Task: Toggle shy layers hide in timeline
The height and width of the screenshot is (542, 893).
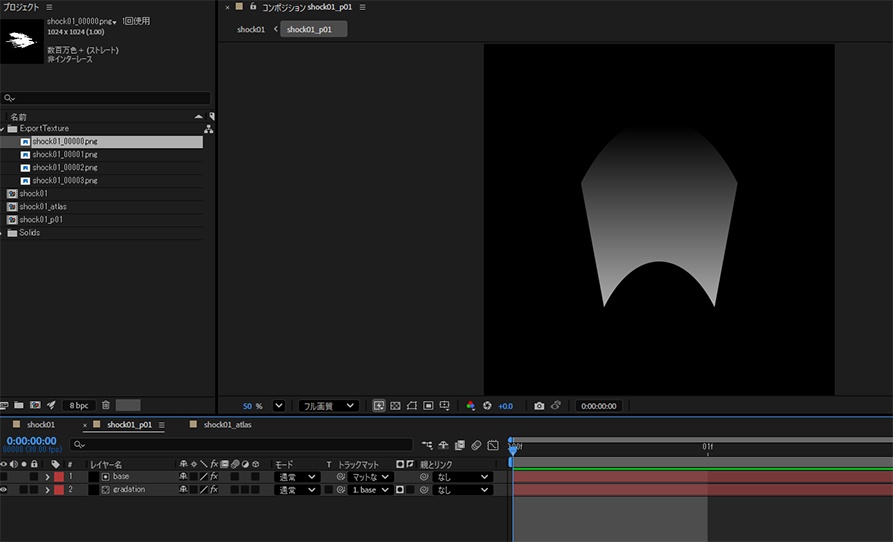Action: point(443,445)
